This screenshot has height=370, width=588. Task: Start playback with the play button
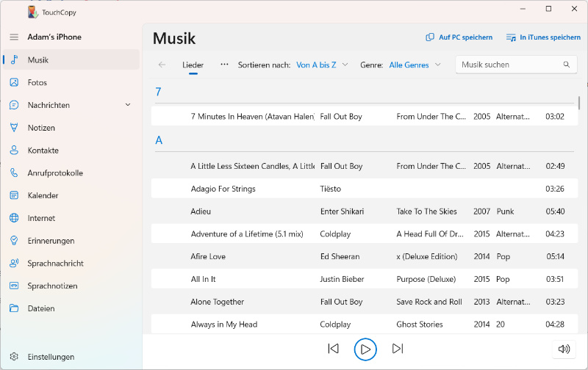(x=365, y=349)
